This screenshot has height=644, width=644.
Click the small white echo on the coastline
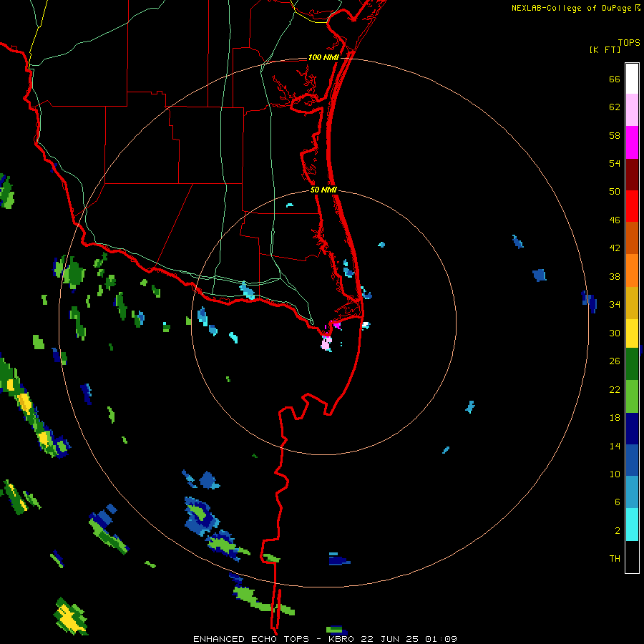click(366, 325)
